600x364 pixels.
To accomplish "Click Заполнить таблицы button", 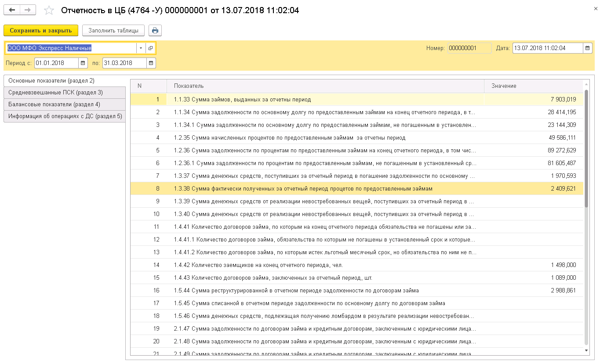I will coord(113,30).
